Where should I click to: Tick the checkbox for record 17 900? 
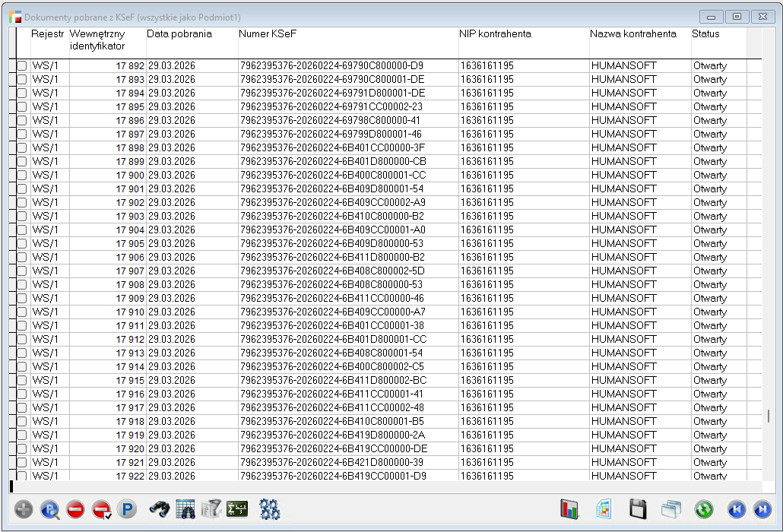click(x=22, y=176)
